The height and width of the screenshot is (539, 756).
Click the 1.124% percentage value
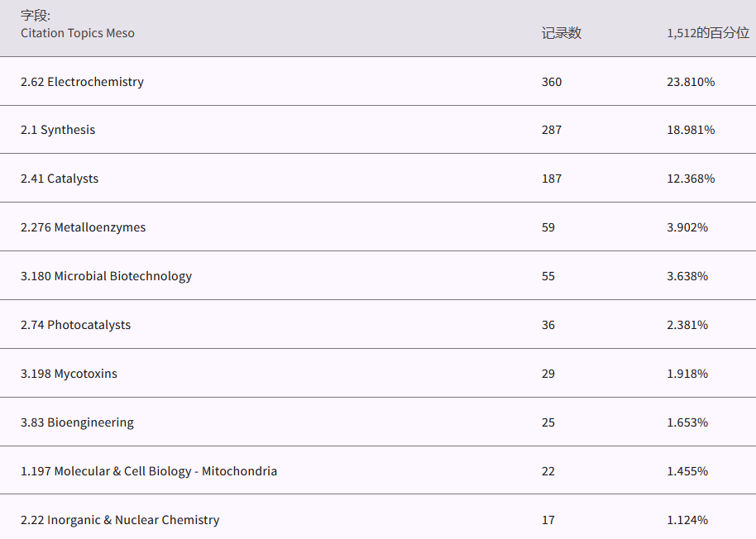(687, 520)
